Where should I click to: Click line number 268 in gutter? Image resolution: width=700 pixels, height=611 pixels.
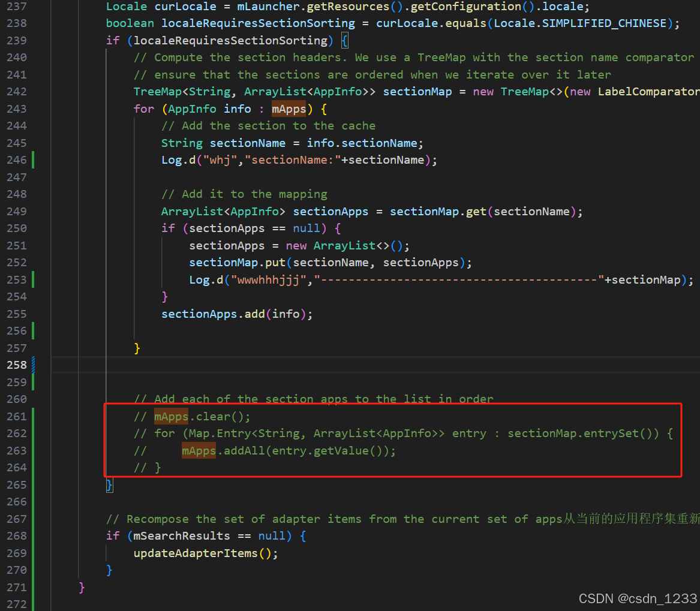tap(17, 536)
